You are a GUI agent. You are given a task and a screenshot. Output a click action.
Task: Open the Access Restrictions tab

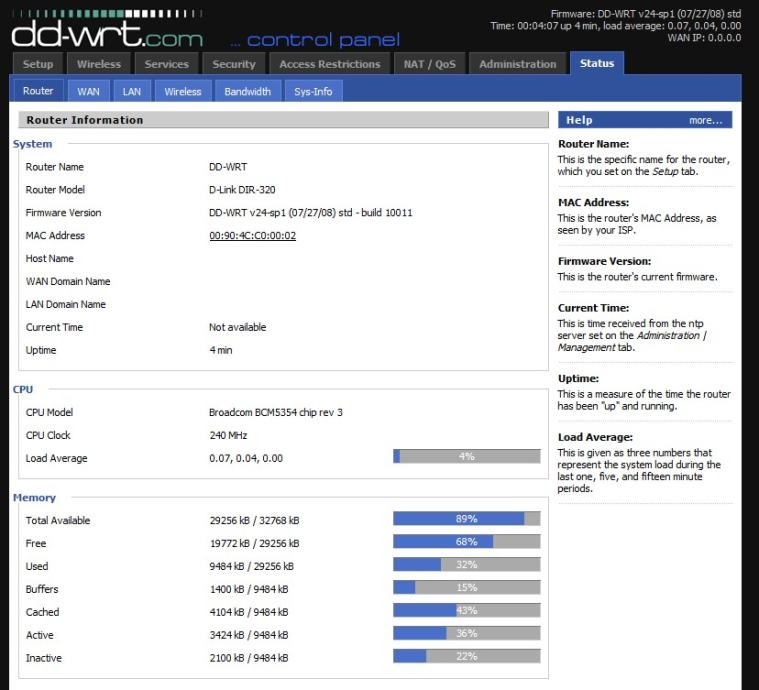[x=330, y=64]
